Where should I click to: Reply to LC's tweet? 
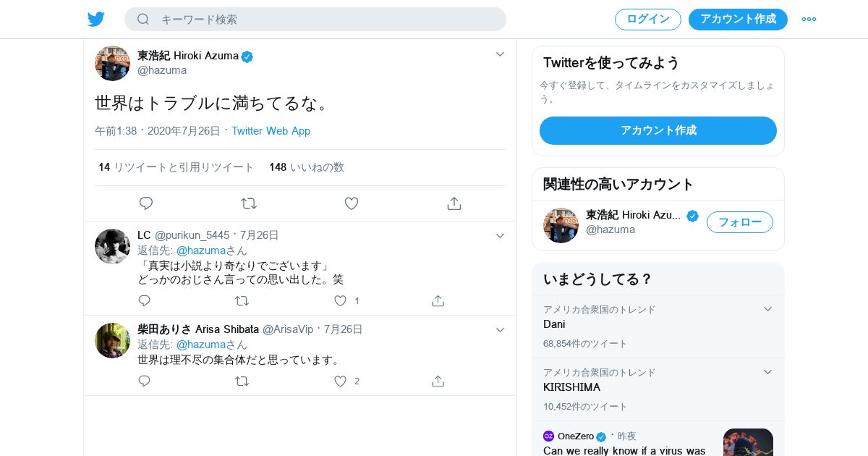point(145,300)
